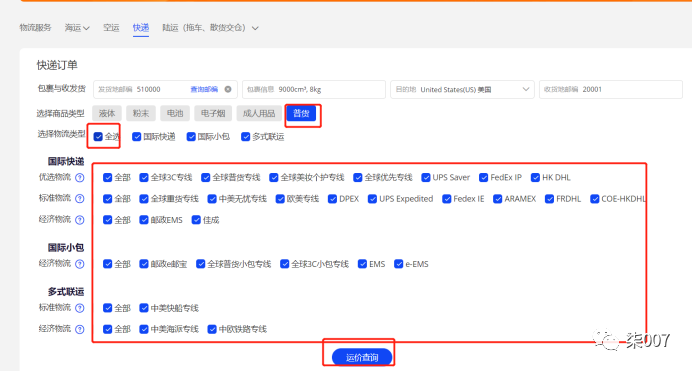Select the 普货 product type button
The height and width of the screenshot is (371, 692).
pyautogui.click(x=301, y=113)
